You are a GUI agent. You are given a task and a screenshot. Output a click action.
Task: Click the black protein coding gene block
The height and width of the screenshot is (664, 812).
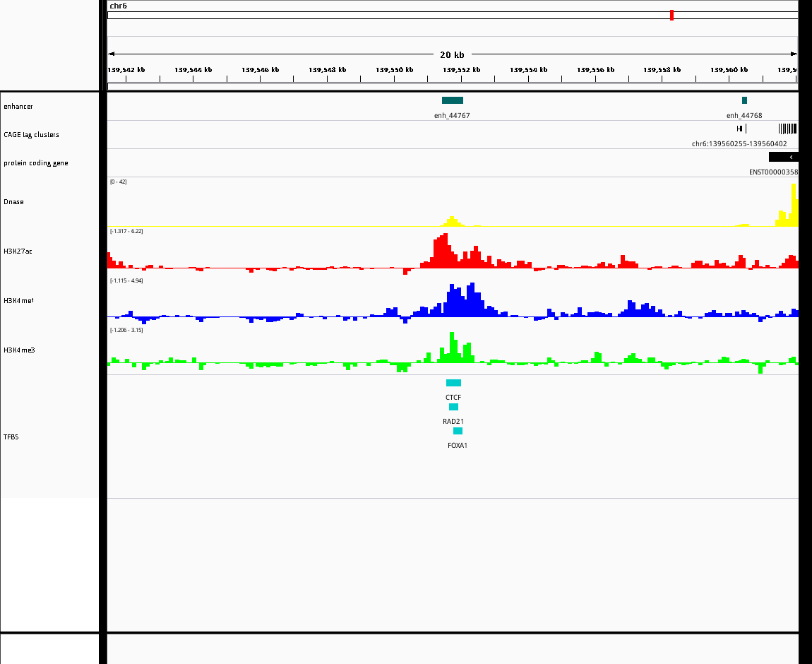[784, 157]
